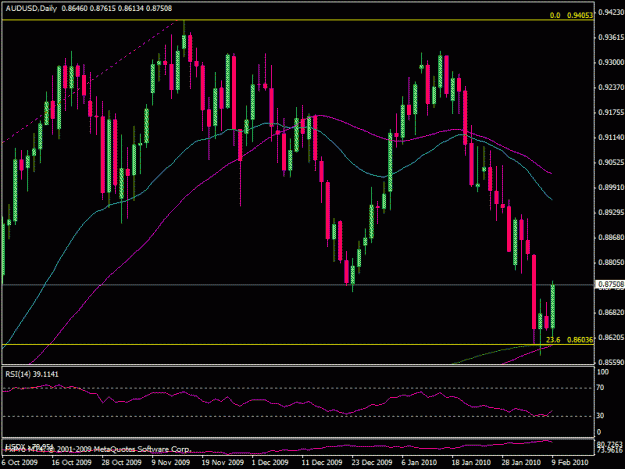Click the 6 Jan 2010 date label

(419, 462)
